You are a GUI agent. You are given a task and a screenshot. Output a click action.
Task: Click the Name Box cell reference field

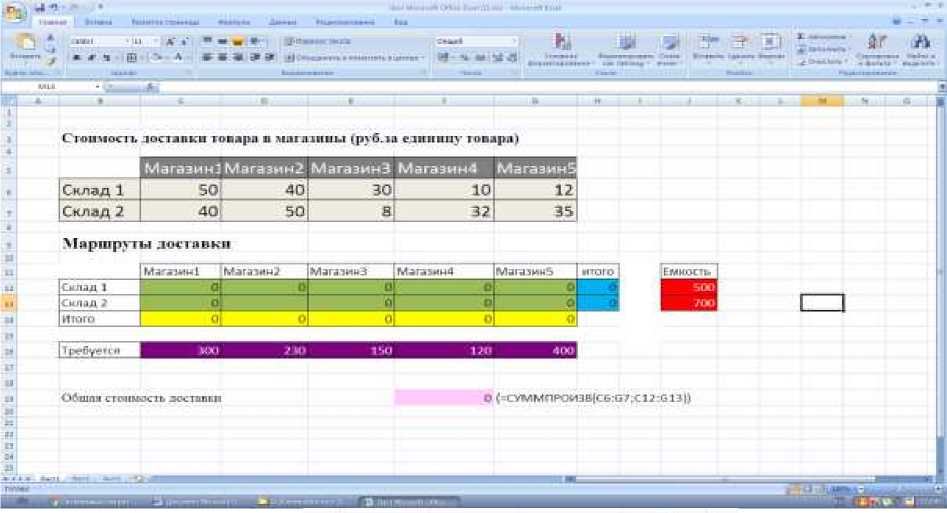[48, 87]
